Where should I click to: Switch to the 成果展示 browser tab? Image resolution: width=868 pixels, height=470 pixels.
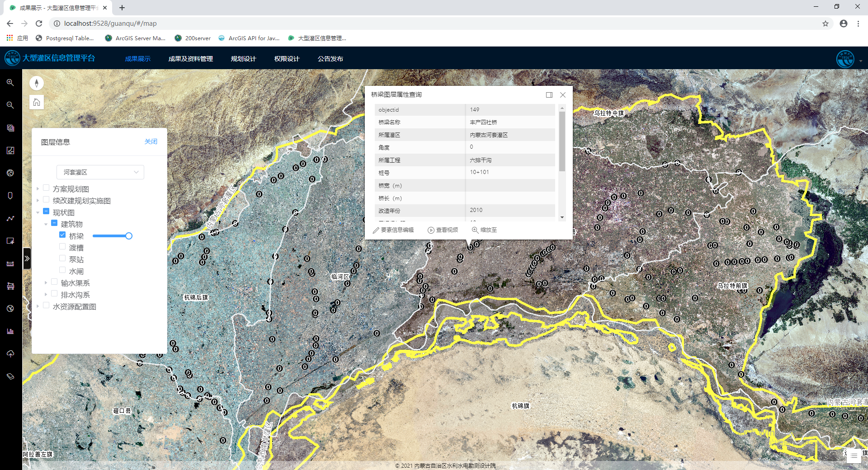click(x=58, y=8)
